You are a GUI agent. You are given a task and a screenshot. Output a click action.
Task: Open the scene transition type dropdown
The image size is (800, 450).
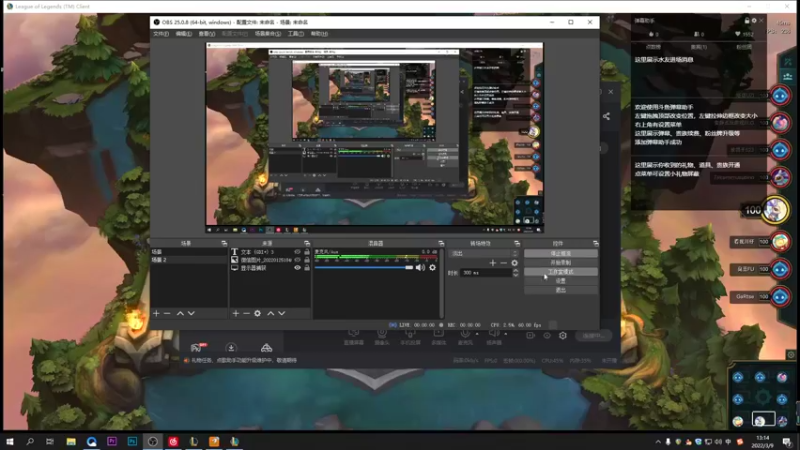[x=484, y=253]
